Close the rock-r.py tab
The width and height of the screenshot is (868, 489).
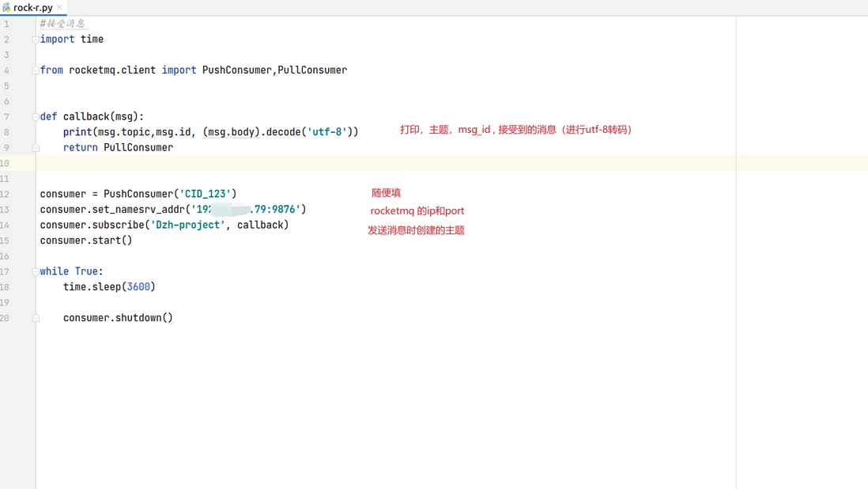click(x=59, y=7)
